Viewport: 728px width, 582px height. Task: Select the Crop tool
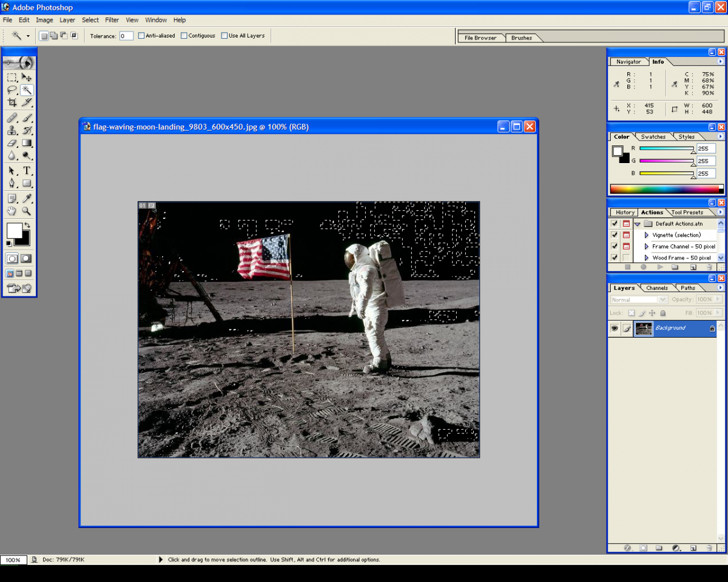point(12,102)
